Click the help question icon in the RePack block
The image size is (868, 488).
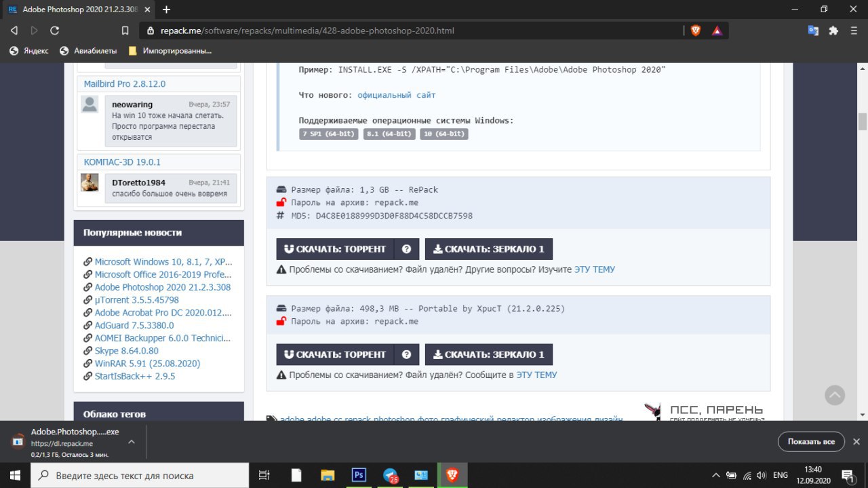[x=406, y=249]
